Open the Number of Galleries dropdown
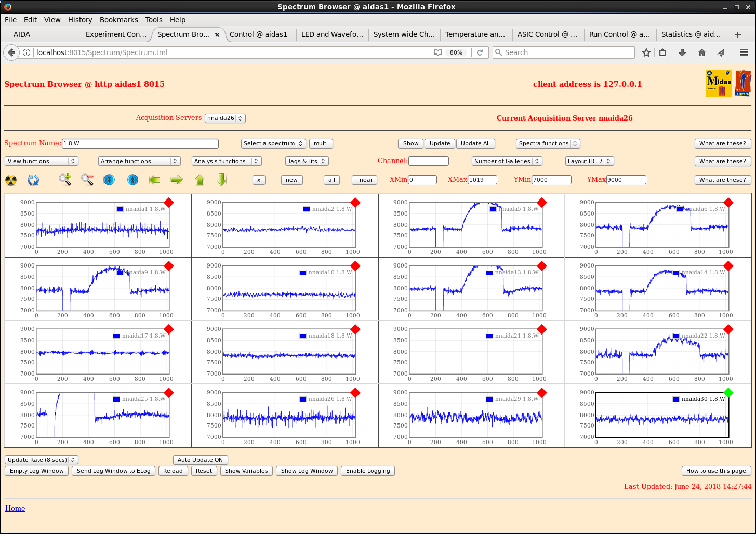The height and width of the screenshot is (534, 756). [x=507, y=161]
